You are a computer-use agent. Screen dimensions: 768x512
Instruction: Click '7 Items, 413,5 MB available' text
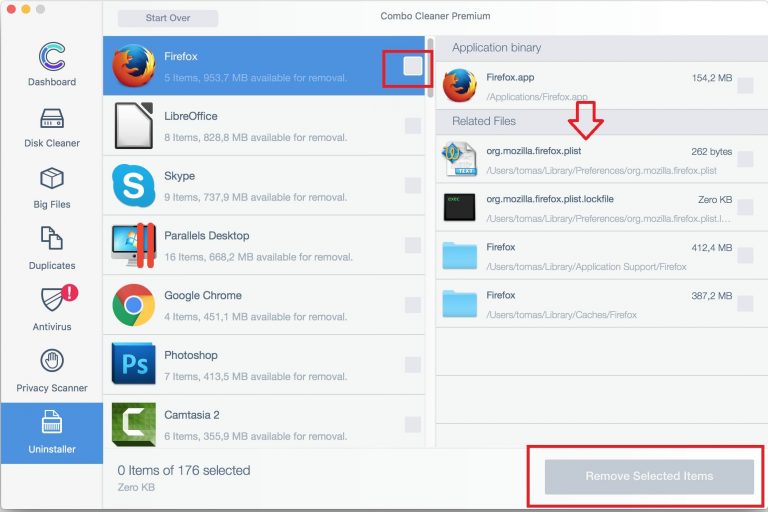click(255, 377)
